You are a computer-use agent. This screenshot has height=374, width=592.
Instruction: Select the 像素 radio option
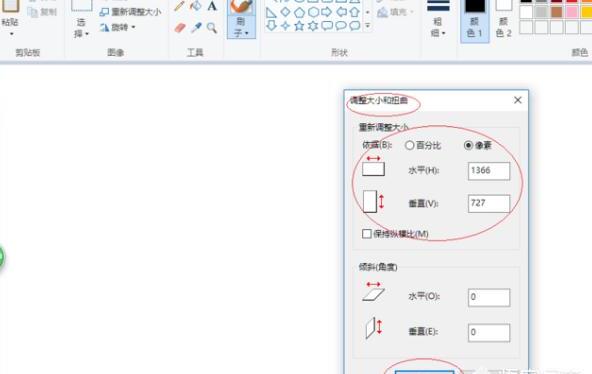[x=478, y=145]
